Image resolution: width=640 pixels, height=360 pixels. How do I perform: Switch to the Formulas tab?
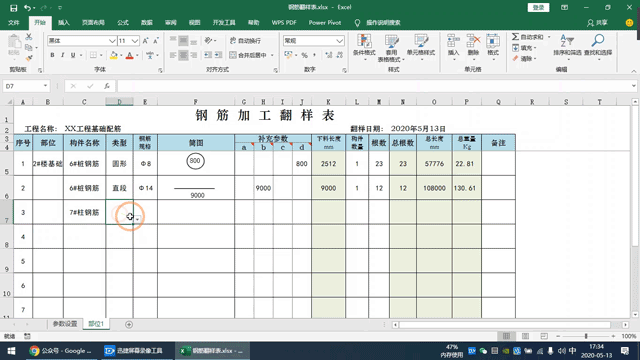click(x=123, y=23)
